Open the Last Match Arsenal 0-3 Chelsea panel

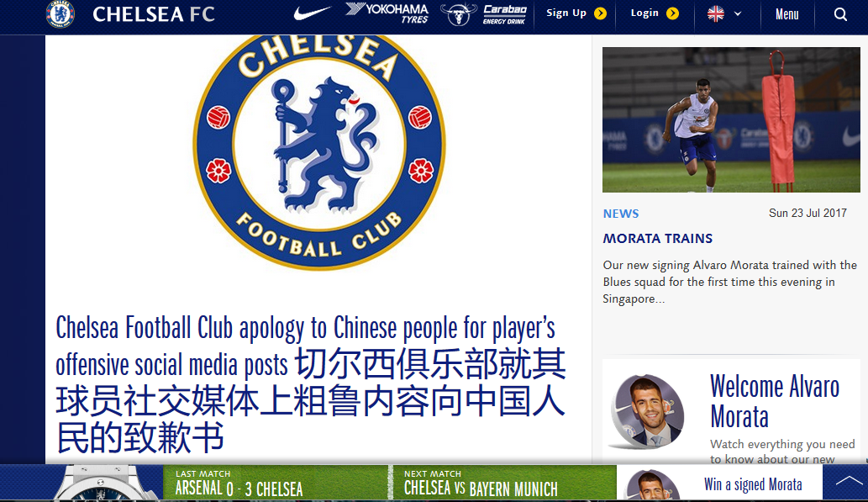click(x=275, y=483)
